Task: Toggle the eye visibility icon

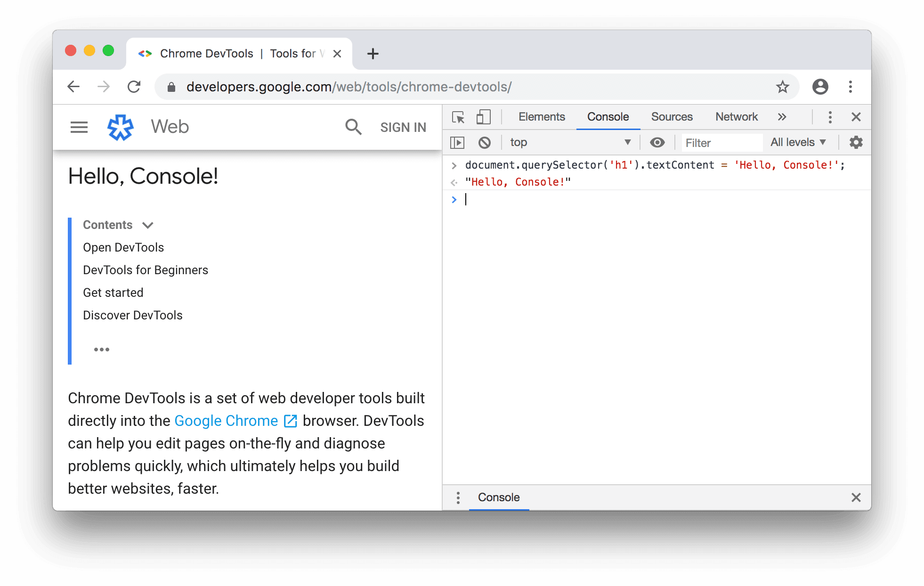Action: [x=658, y=142]
